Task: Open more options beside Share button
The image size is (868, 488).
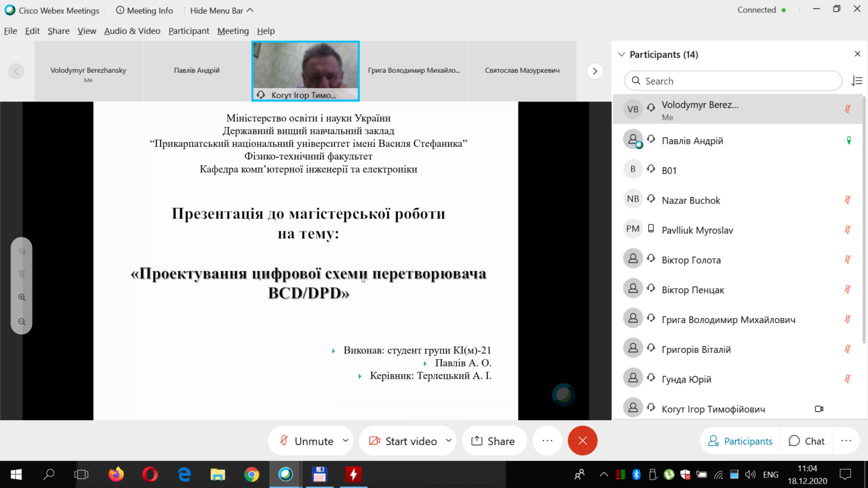Action: coord(547,441)
